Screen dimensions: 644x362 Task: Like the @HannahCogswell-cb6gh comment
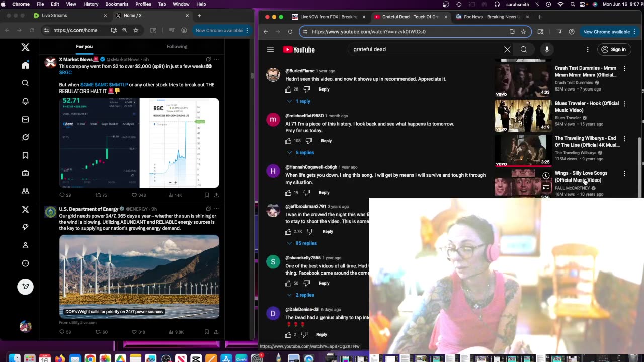click(x=288, y=193)
